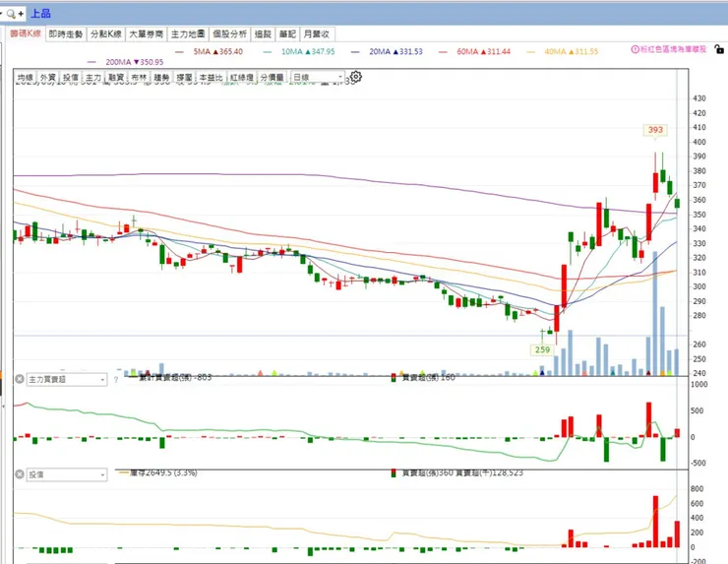Close the 主力買賣超 indicator panel

tap(20, 379)
